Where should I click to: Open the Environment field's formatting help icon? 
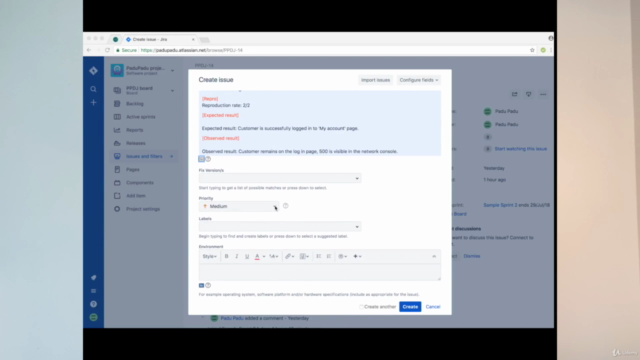tap(208, 285)
